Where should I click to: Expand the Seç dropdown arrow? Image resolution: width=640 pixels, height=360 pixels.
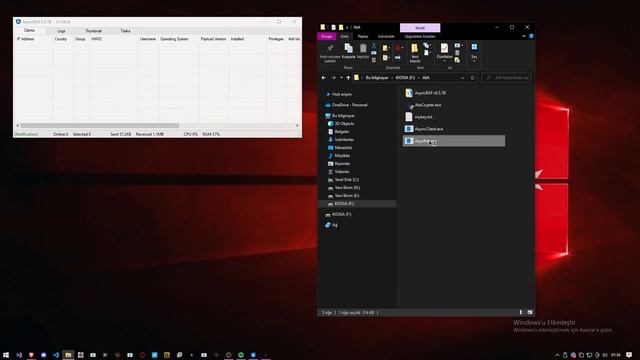click(x=474, y=60)
